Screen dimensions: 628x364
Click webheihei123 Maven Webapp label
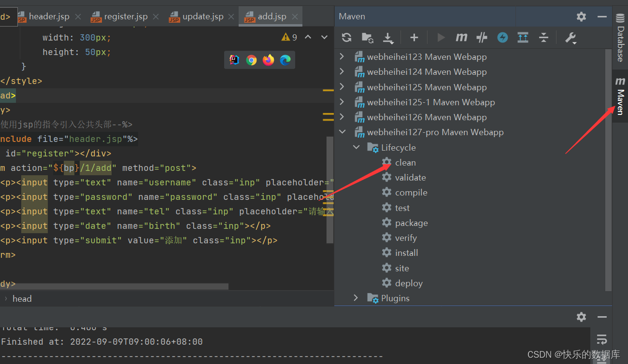click(x=427, y=56)
